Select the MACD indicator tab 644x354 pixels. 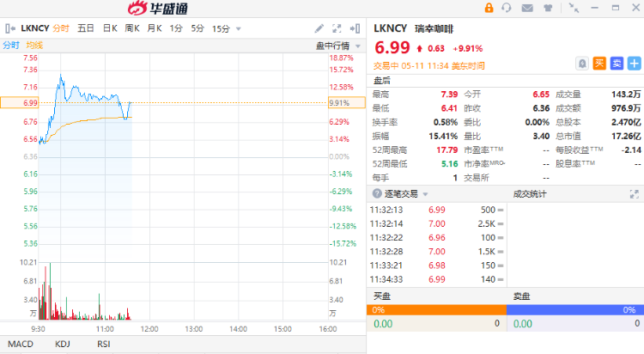click(19, 344)
